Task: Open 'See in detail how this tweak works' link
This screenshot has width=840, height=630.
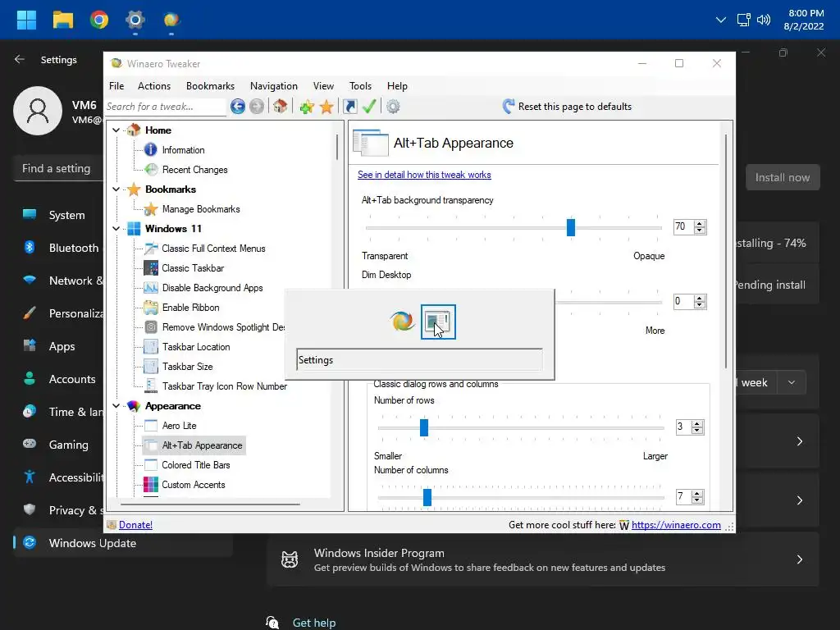Action: pyautogui.click(x=424, y=175)
